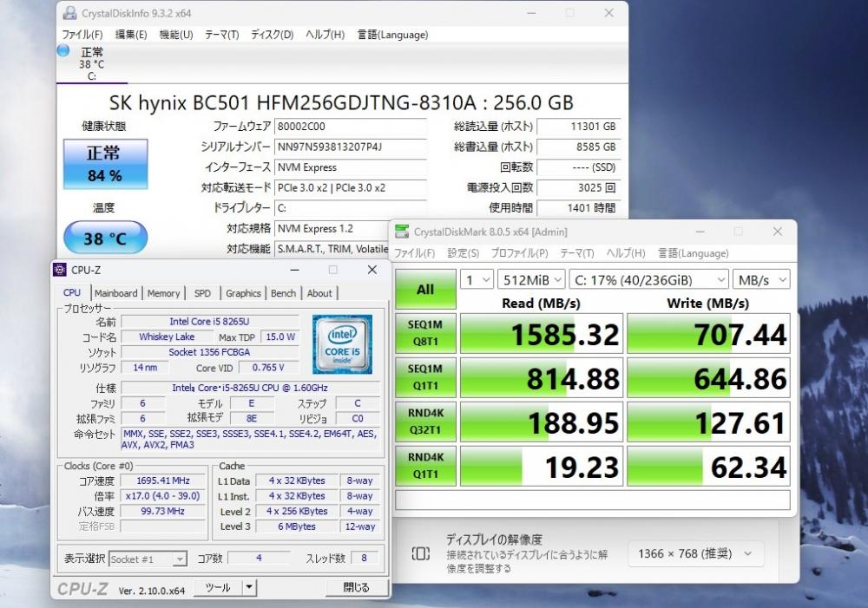The image size is (868, 608).
Task: Click core speed value 1695.41 MHz
Action: (x=163, y=481)
